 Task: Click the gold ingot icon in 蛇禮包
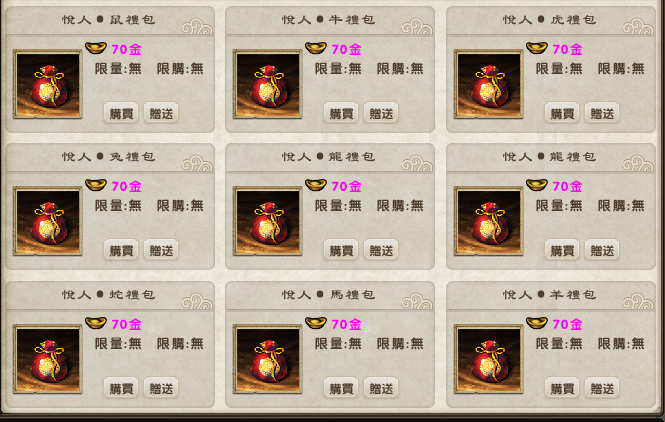coord(96,323)
